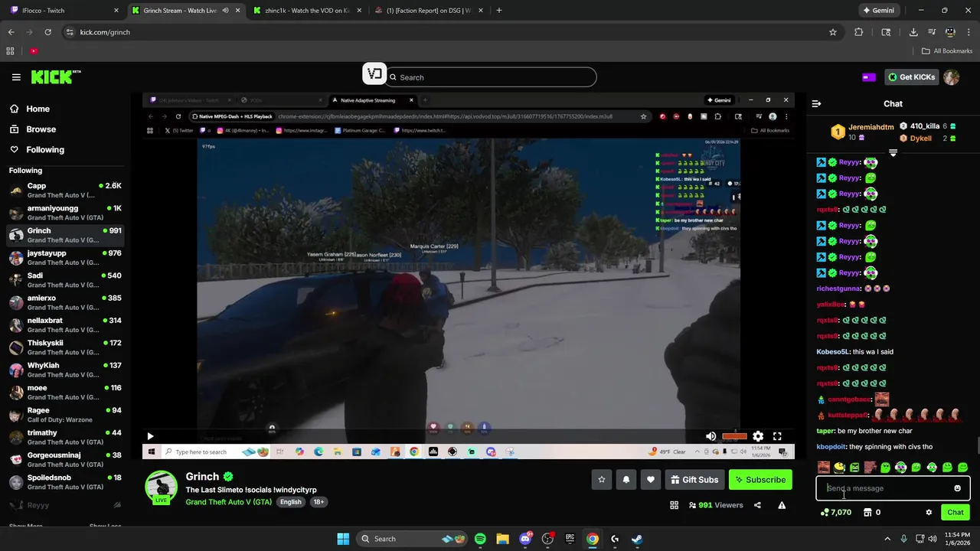Expand the gift leaderboard chevron

coord(893,153)
